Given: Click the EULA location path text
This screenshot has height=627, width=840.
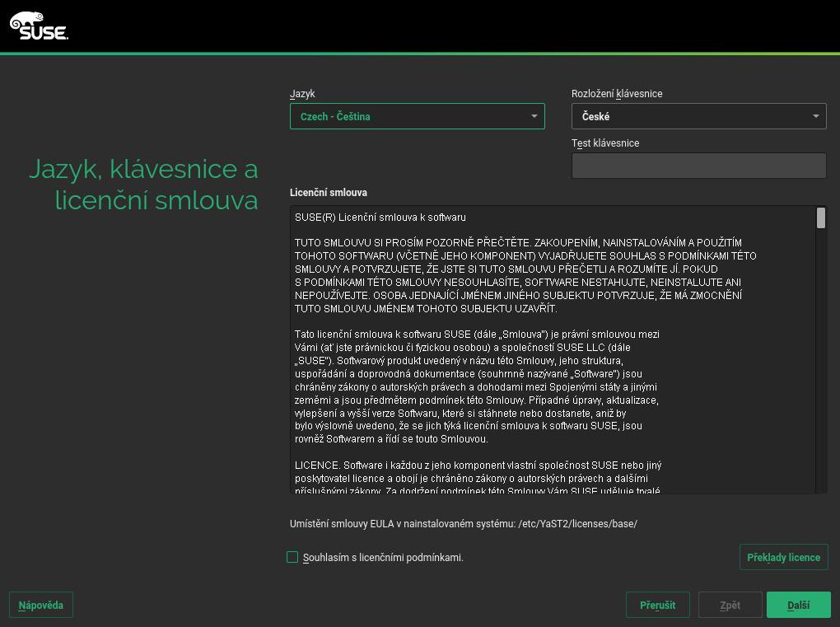Looking at the screenshot, I should 464,523.
